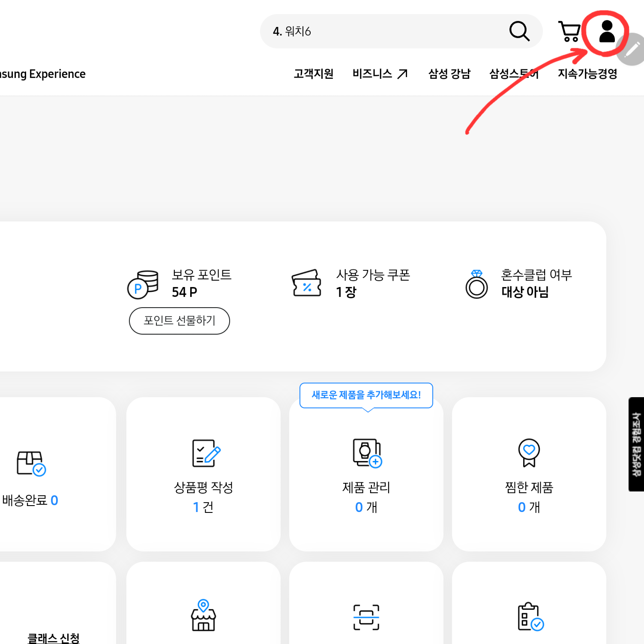This screenshot has width=644, height=644.
Task: Click 포인트 선물하기 button
Action: (x=180, y=321)
